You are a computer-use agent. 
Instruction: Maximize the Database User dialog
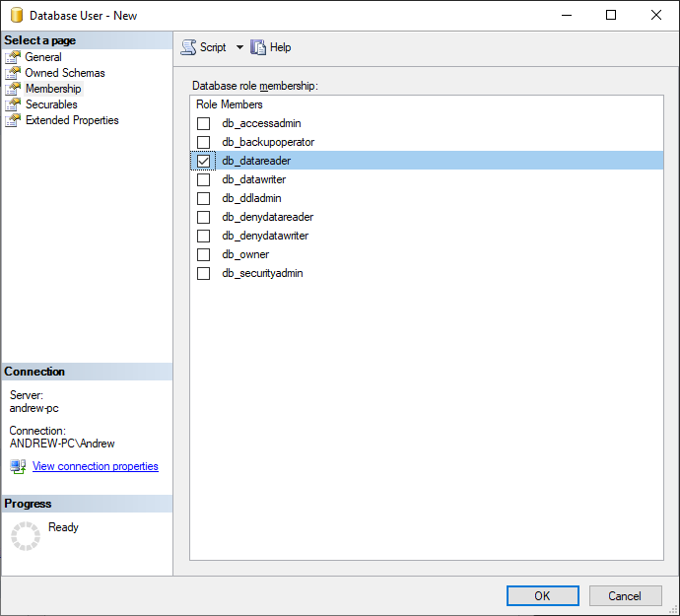point(611,15)
